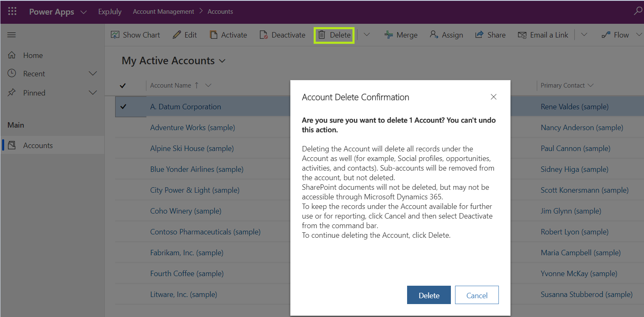
Task: Confirm deletion with the blue Delete button
Action: pos(429,295)
